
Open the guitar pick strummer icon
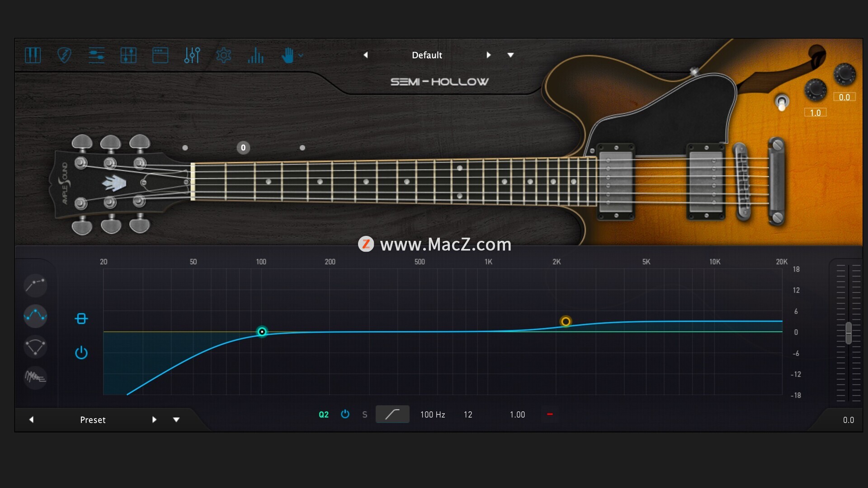pyautogui.click(x=64, y=55)
